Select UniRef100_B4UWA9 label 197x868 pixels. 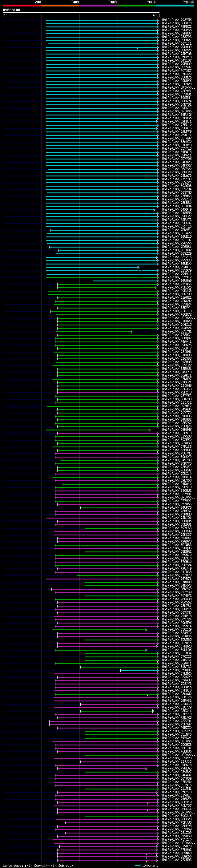[177, 281]
